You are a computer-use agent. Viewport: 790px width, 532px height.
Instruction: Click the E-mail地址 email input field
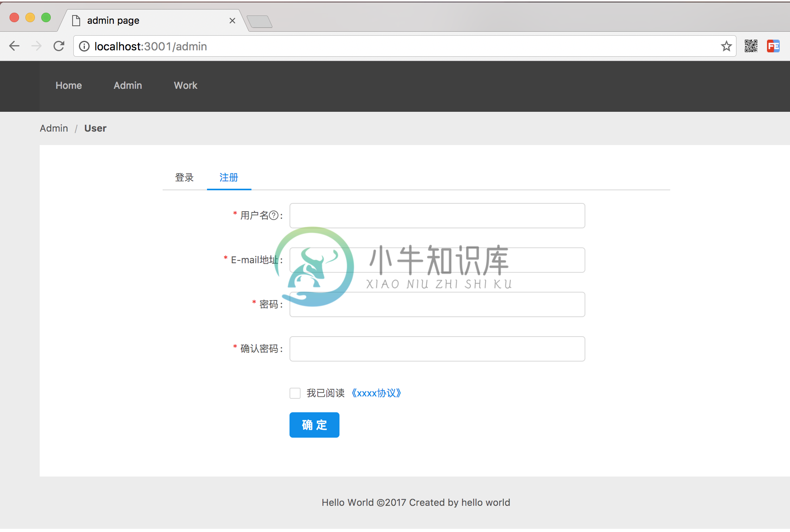click(437, 260)
